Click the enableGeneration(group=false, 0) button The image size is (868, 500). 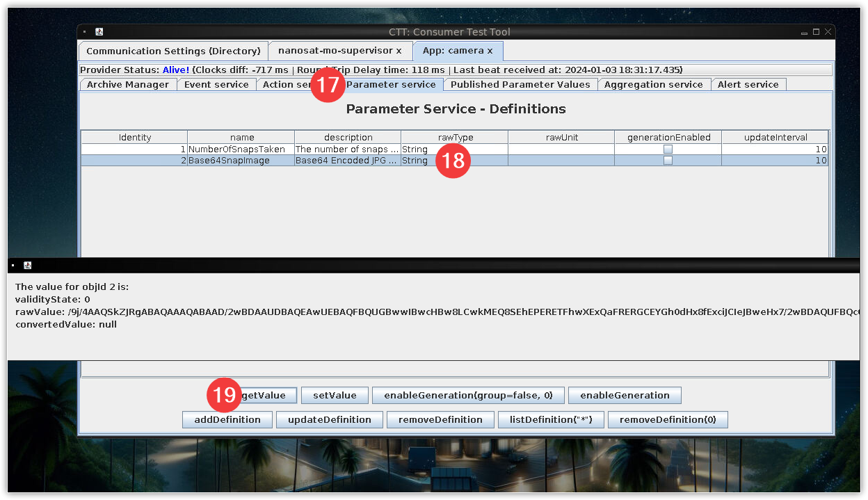coord(468,395)
